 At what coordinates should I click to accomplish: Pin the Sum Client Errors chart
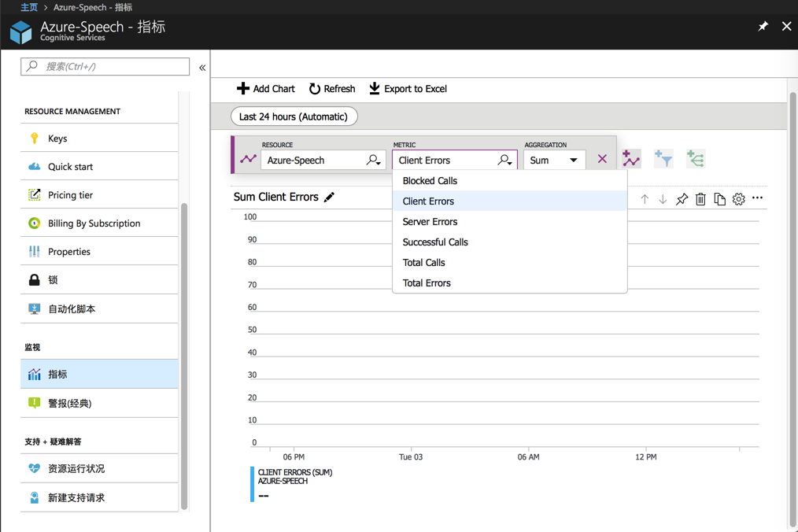pos(682,199)
